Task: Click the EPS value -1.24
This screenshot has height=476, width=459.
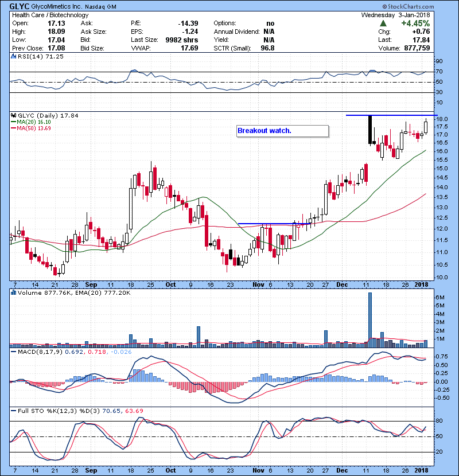Action: [x=190, y=32]
